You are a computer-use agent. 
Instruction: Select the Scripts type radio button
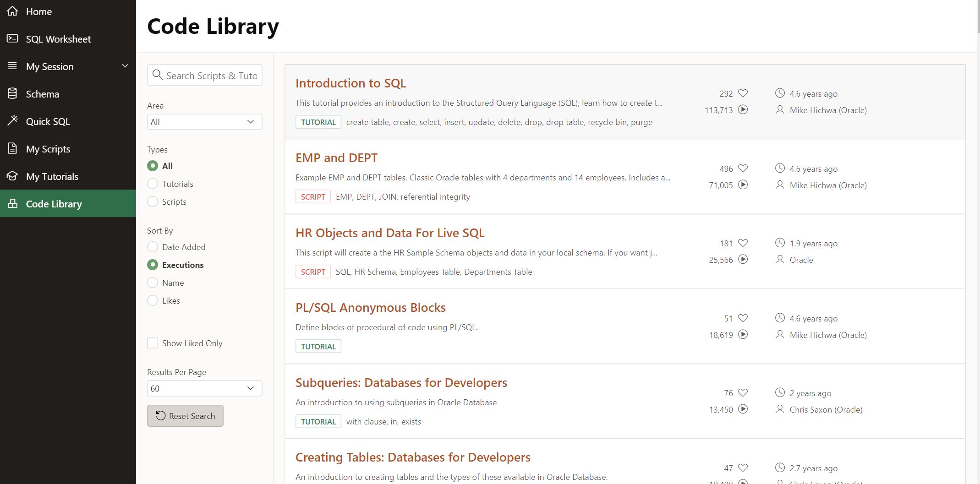click(x=153, y=201)
